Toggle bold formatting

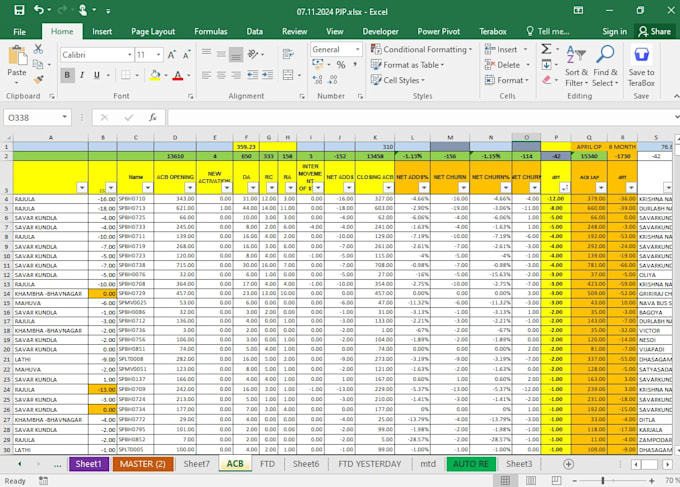(x=67, y=75)
